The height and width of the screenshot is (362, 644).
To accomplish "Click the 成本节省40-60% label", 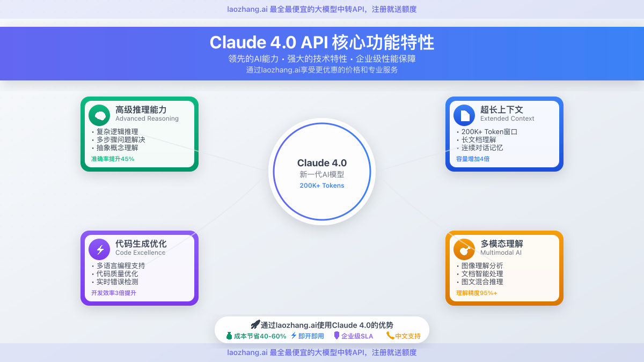I will click(x=260, y=336).
